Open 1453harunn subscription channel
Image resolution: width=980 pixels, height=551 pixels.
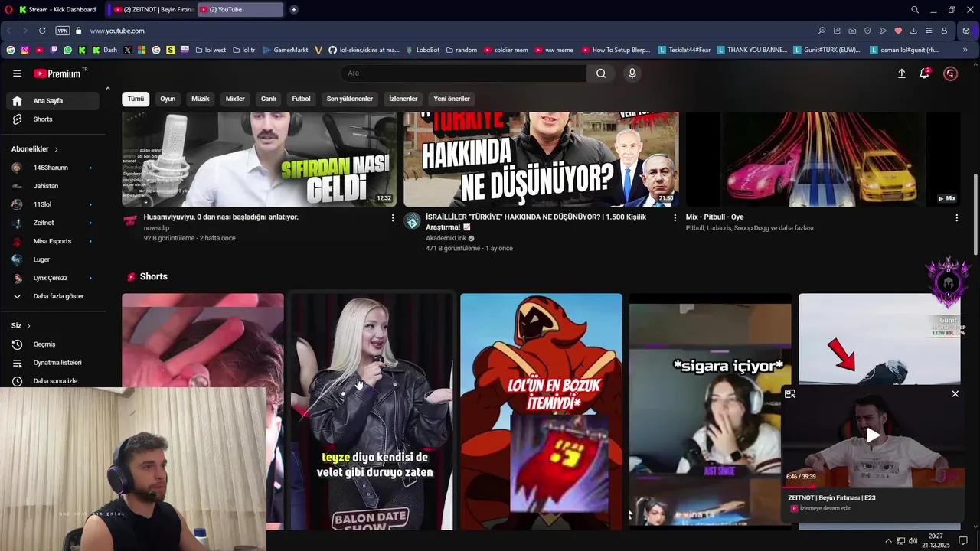pos(52,168)
